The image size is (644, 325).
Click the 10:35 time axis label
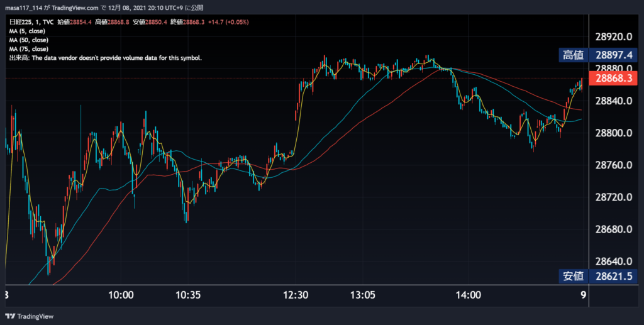188,295
